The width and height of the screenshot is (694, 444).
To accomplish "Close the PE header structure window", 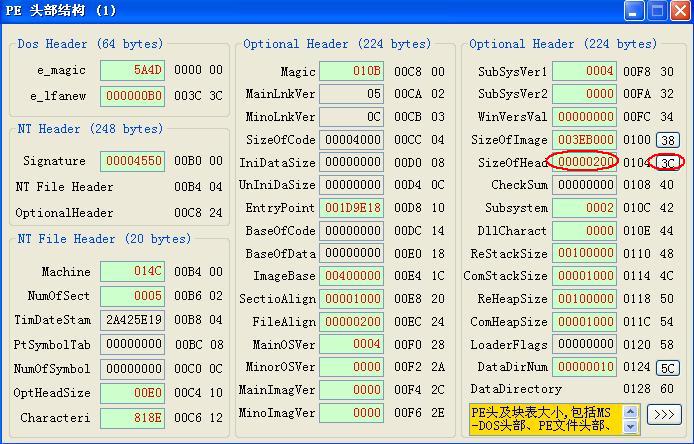I will coord(680,11).
